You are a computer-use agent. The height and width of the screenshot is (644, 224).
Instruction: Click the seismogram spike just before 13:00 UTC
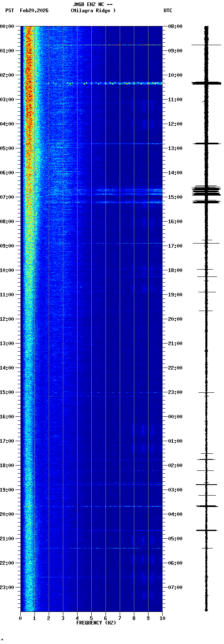pos(207,144)
